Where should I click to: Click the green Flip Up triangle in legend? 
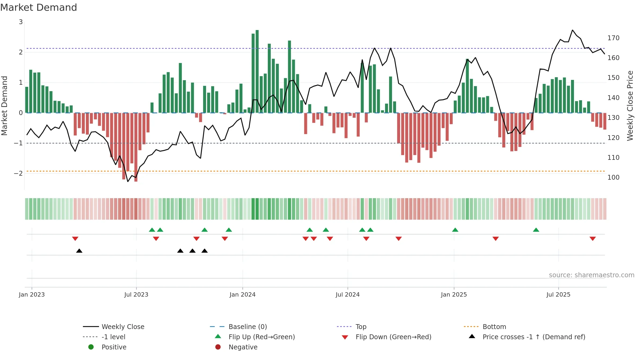(x=218, y=336)
